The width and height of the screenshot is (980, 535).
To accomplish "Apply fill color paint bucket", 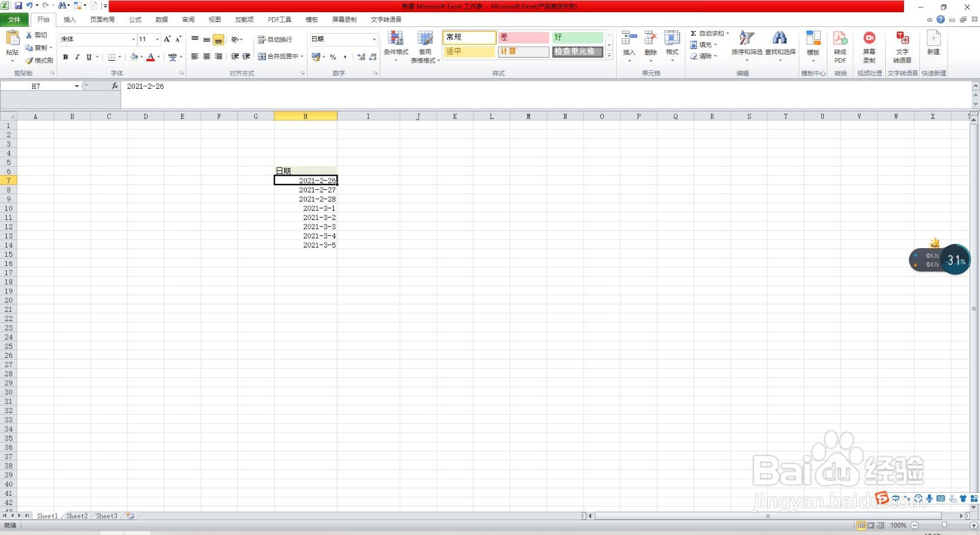I will [x=134, y=57].
